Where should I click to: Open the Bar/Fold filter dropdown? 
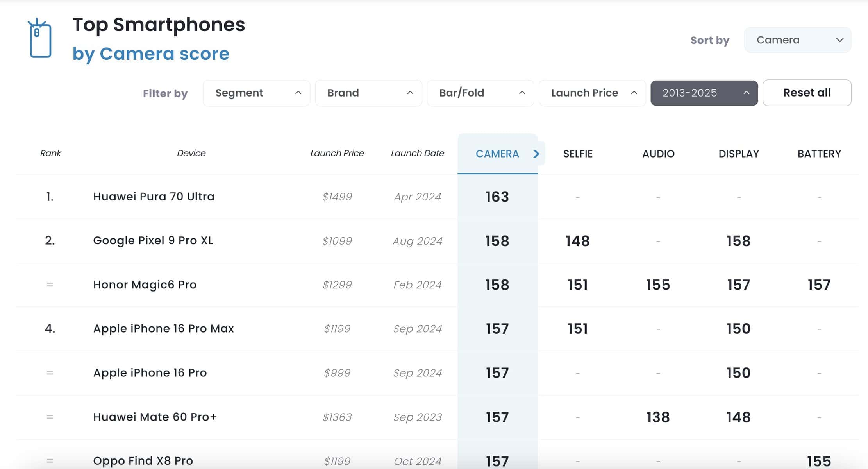pos(480,93)
